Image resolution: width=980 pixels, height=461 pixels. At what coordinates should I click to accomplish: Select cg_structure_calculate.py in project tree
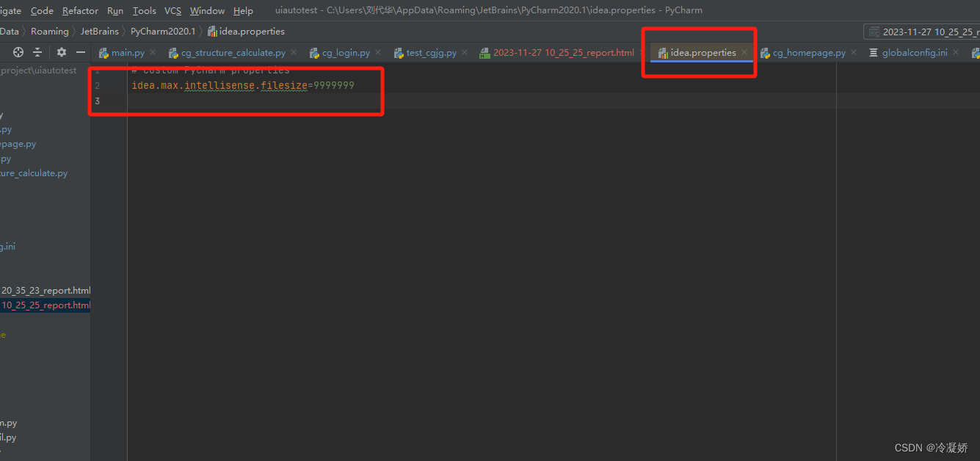tap(34, 173)
